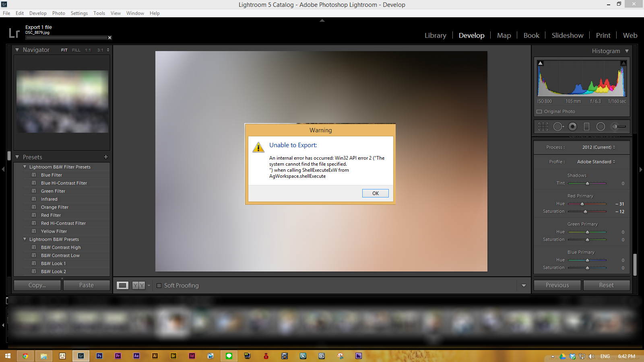Select the Spot Removal tool
This screenshot has height=362, width=644.
(558, 127)
